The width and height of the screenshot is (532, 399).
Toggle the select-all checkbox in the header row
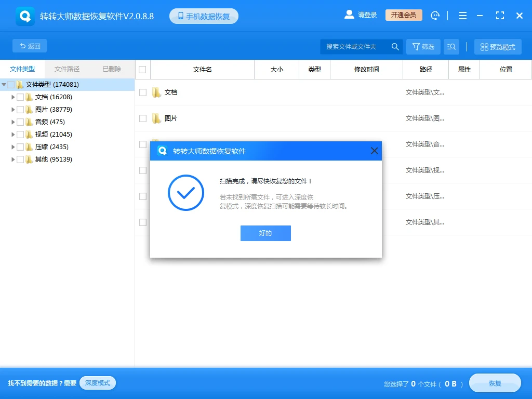point(143,69)
